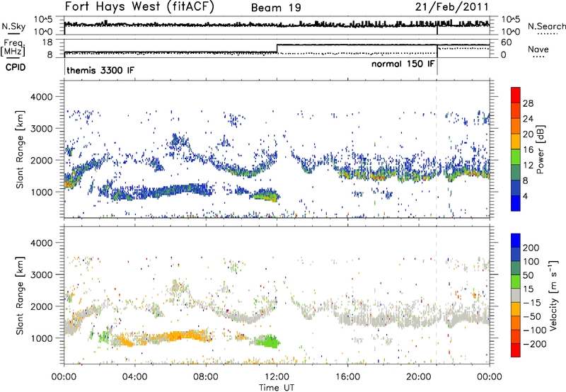Screen dimensions: 566x392
Task: Click the 'Freq. [MHz]' axis label
Action: point(13,47)
